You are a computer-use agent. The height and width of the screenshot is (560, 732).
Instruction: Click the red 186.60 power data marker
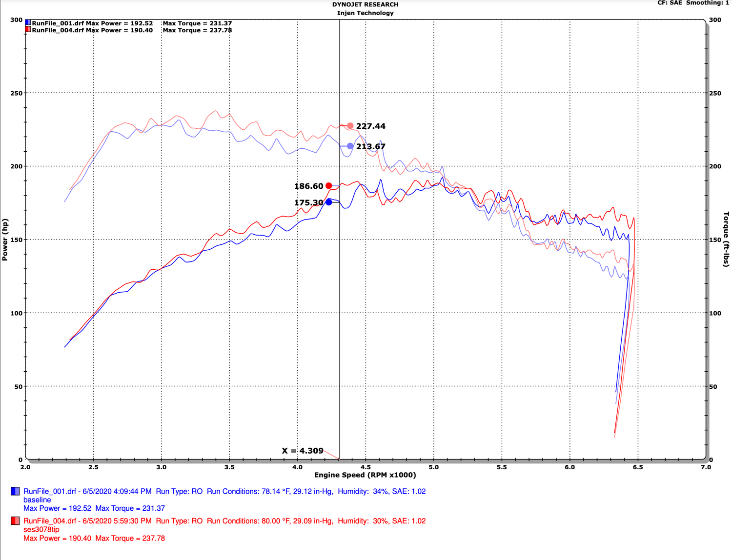[x=329, y=186]
